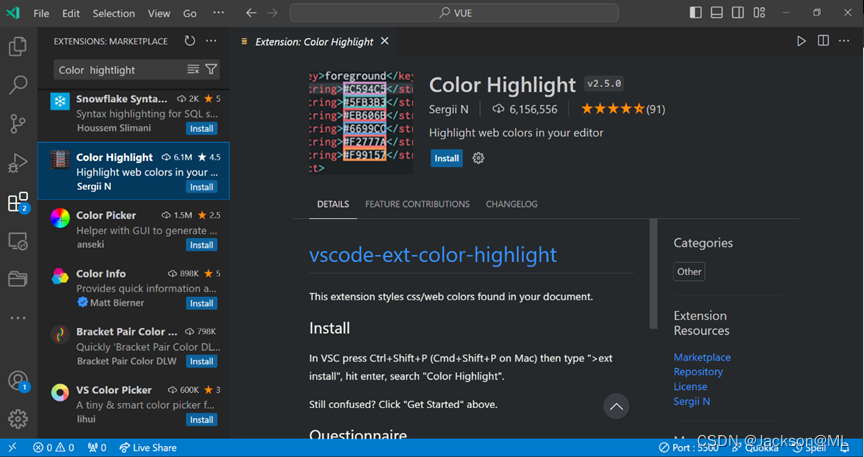Open the Source Control view
The height and width of the screenshot is (457, 864).
[18, 124]
